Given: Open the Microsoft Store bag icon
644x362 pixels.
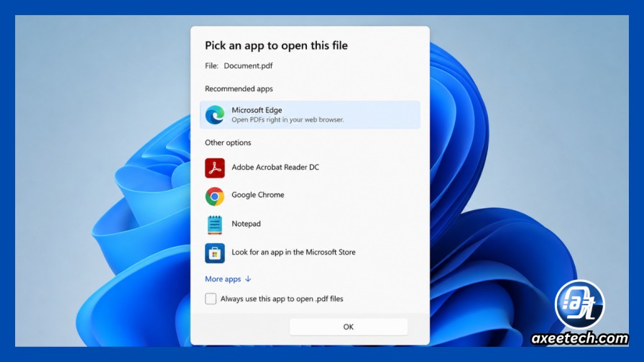Looking at the screenshot, I should (215, 253).
